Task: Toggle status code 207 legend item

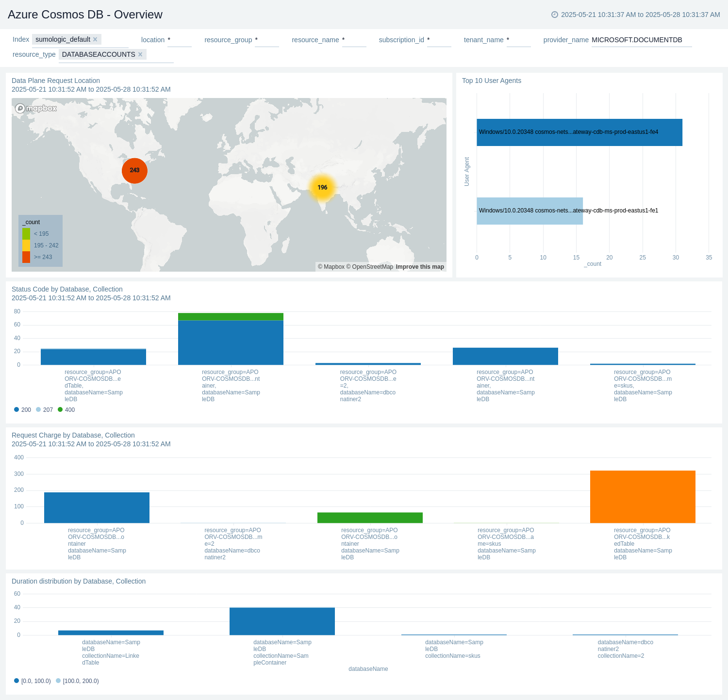Action: 44,410
